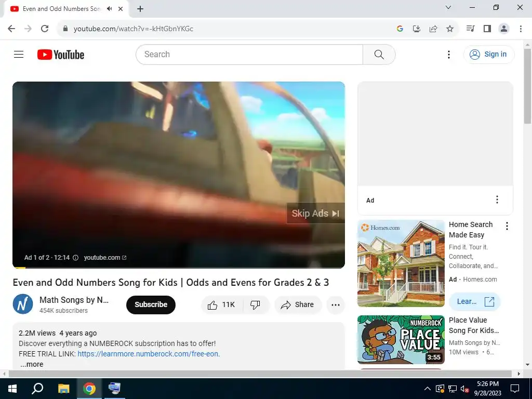Open Place Value Song For Kids title
This screenshot has height=399, width=532.
[x=474, y=325]
